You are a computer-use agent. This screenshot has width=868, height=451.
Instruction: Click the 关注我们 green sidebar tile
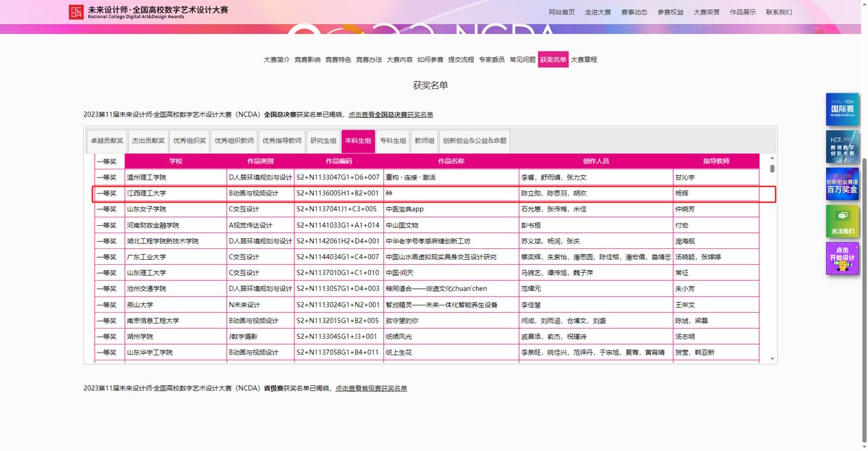[x=842, y=222]
